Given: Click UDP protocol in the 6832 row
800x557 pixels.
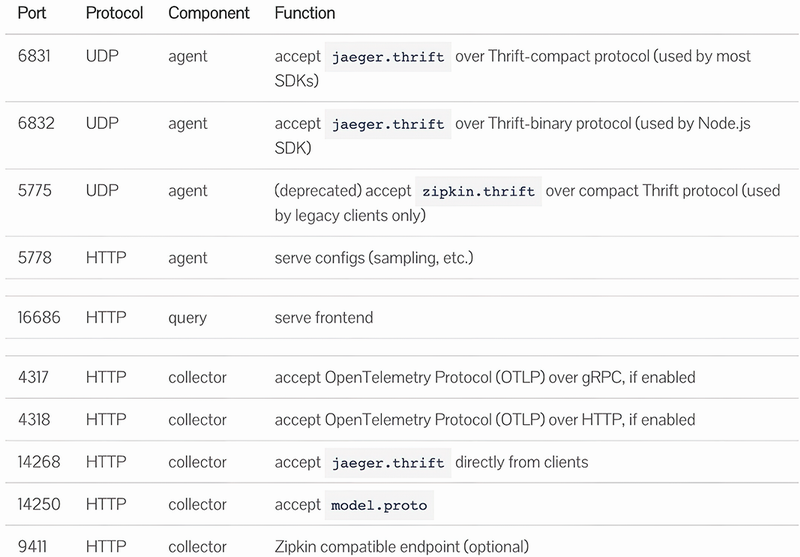Looking at the screenshot, I should [x=102, y=123].
